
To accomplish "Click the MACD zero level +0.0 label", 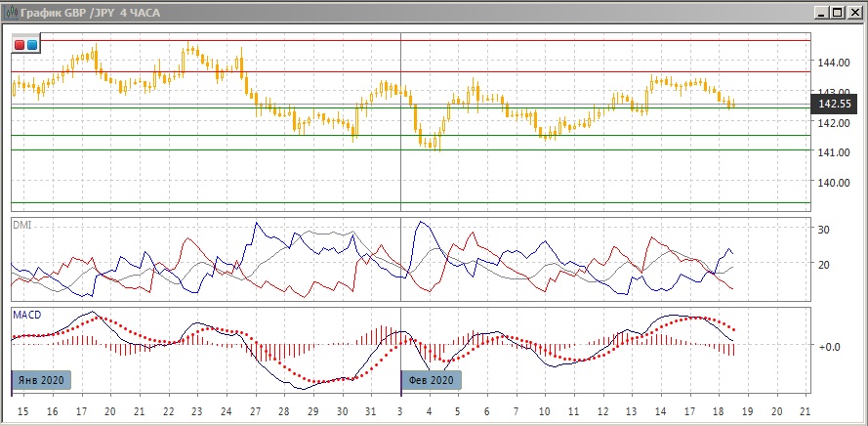I will tap(828, 347).
